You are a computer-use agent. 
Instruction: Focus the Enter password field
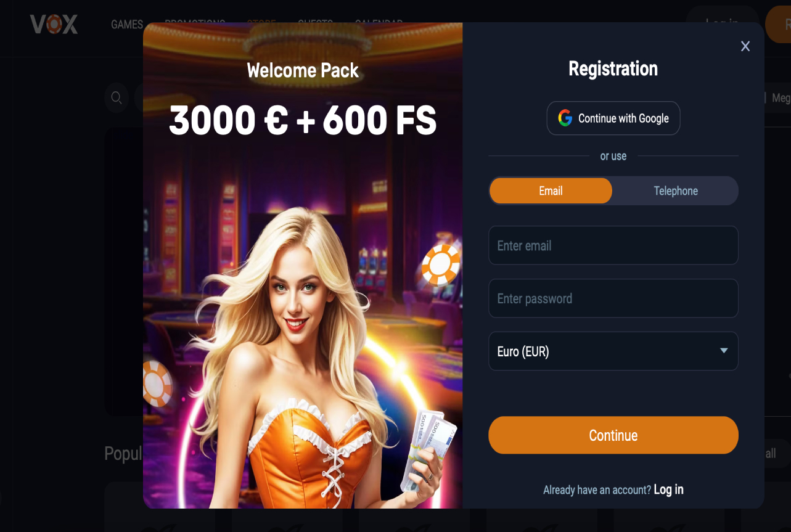(x=613, y=298)
